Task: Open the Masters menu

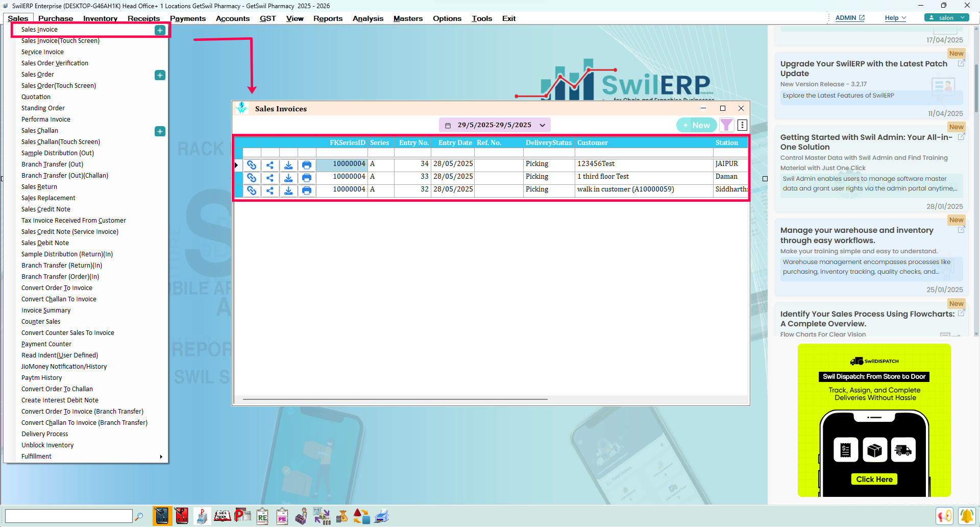Action: pyautogui.click(x=408, y=18)
